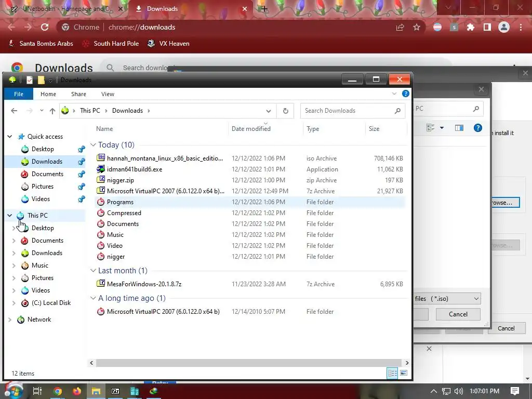The height and width of the screenshot is (399, 532).
Task: Click the horizontal scrollbar in Explorer
Action: coord(249,363)
